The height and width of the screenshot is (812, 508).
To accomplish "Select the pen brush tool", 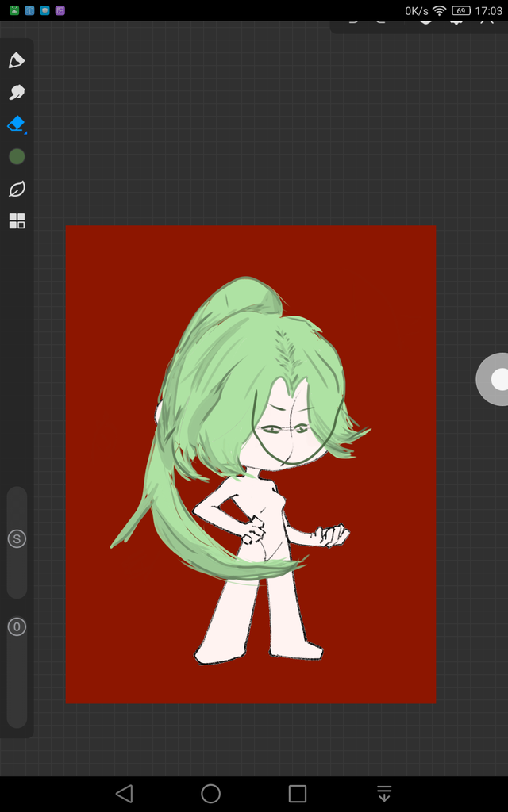I will [x=17, y=61].
